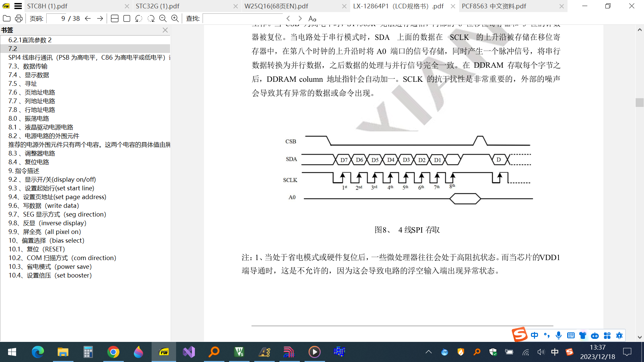Jump to bookmark 7.3、数据传输

[x=85, y=66]
